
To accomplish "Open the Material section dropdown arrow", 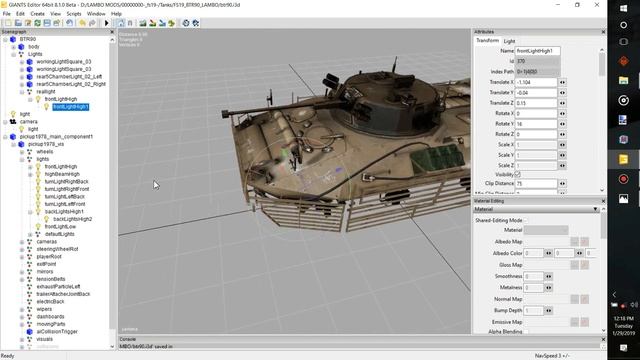I will (595, 209).
